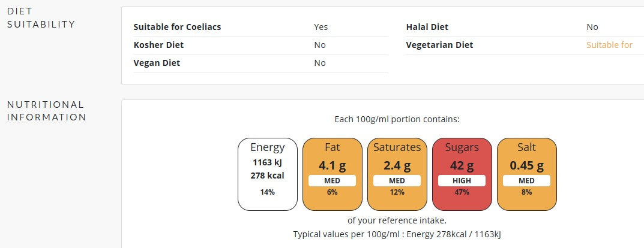
Task: Click the MED label under Fat
Action: (x=333, y=181)
